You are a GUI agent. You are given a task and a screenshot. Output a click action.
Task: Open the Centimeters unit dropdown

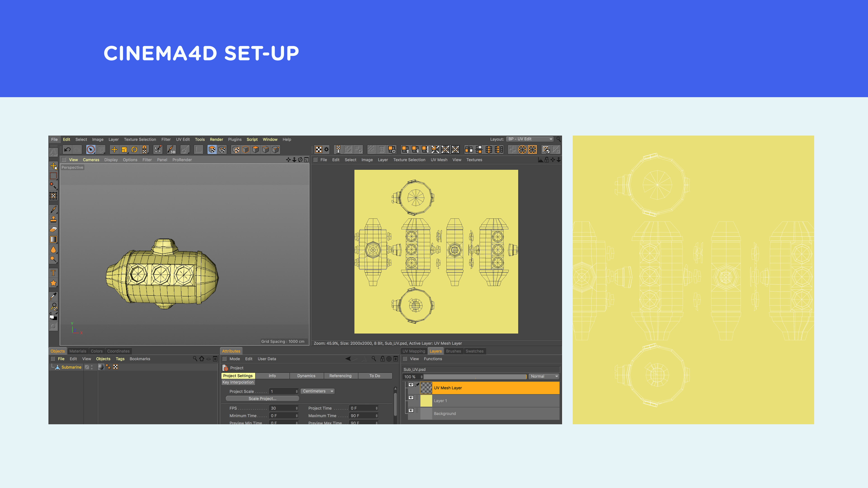click(x=317, y=391)
